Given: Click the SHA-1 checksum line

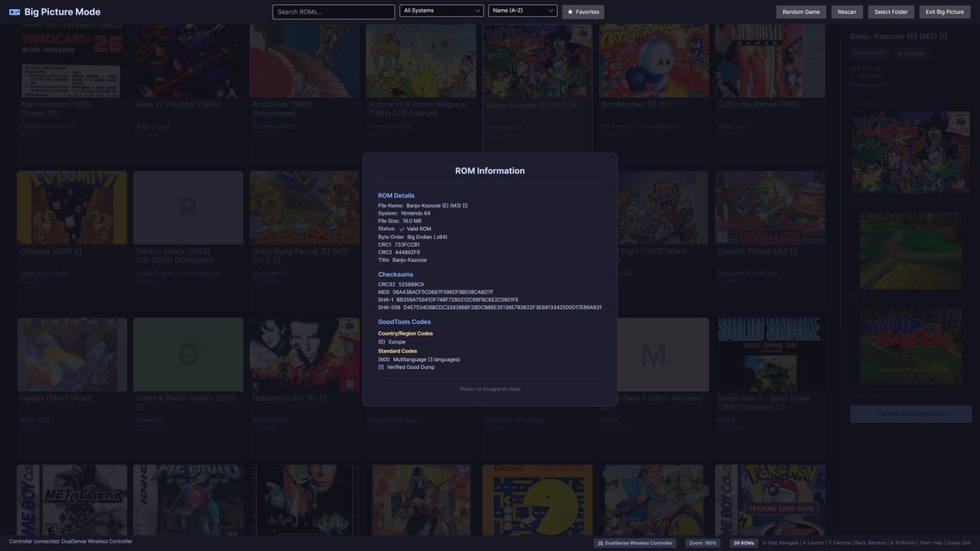Looking at the screenshot, I should 448,300.
